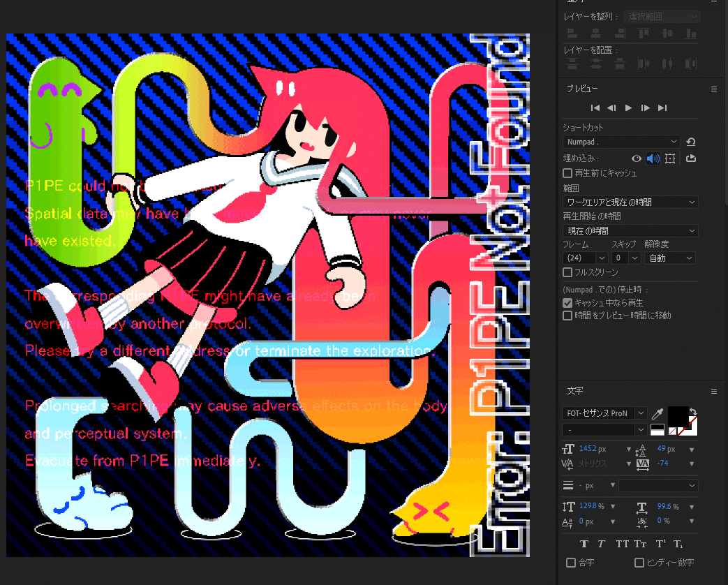Enable the フルスクリーン checkbox
Image resolution: width=728 pixels, height=585 pixels.
[568, 272]
